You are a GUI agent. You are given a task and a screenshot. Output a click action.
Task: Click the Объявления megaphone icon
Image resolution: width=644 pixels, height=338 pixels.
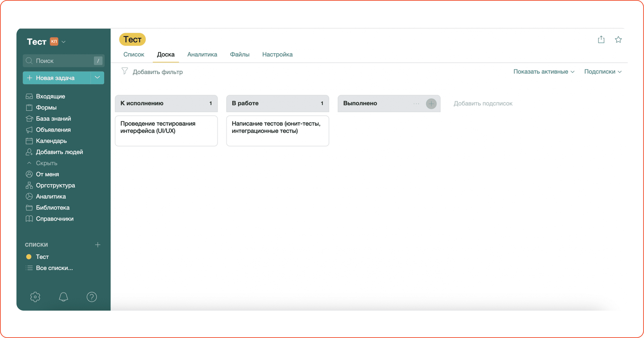pos(29,130)
